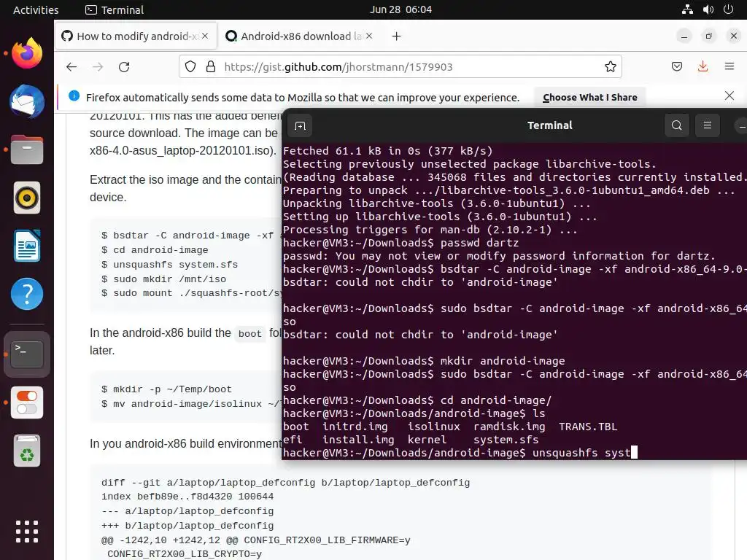Open the power menu in top bar
747x560 pixels.
(729, 9)
